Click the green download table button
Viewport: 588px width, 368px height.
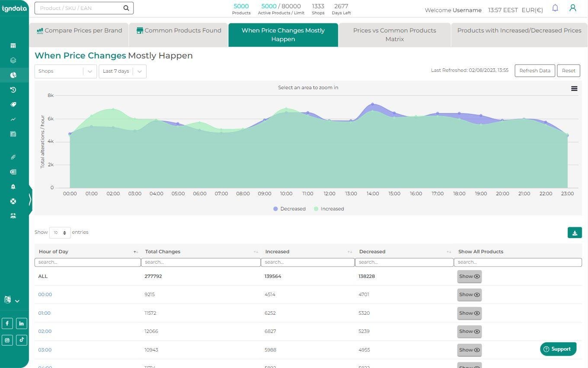[574, 233]
